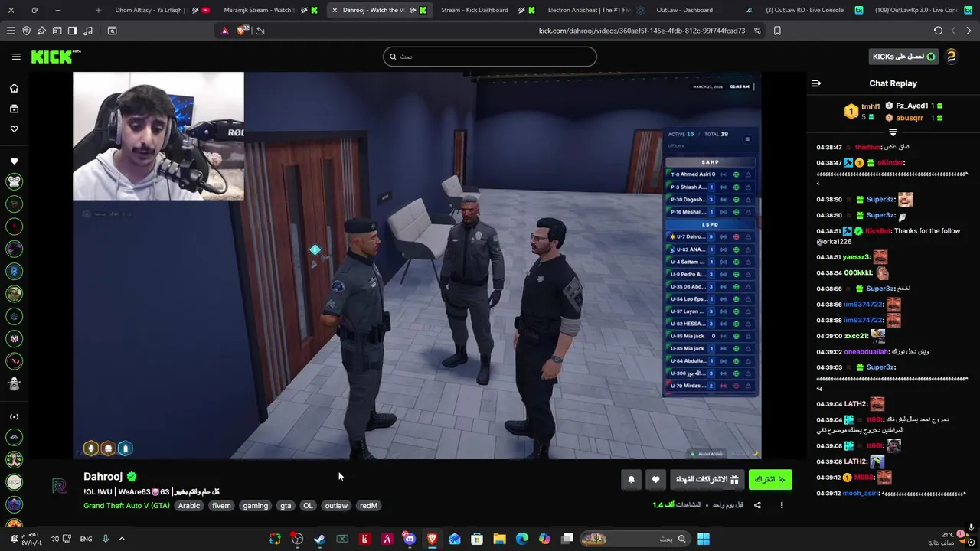This screenshot has height=551, width=980.
Task: Open profile avatar menu in Kick header
Action: (x=951, y=57)
